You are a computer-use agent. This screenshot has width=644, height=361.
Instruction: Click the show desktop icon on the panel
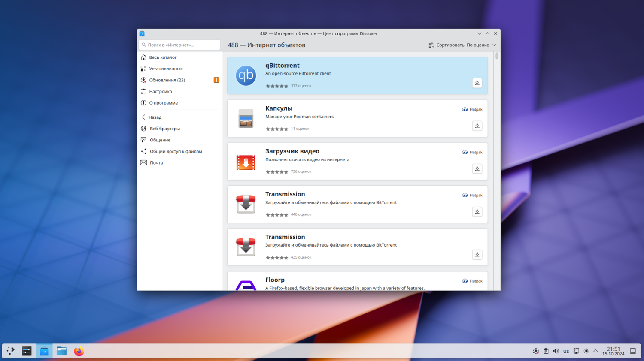(x=633, y=351)
